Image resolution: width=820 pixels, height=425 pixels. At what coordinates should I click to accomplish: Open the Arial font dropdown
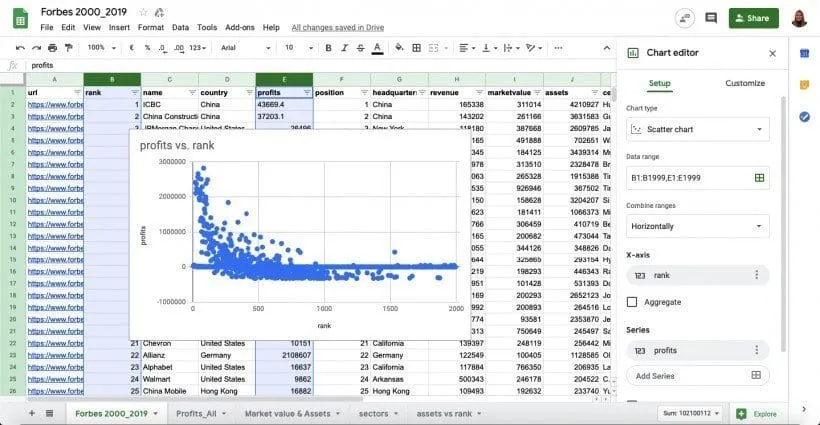coord(245,48)
